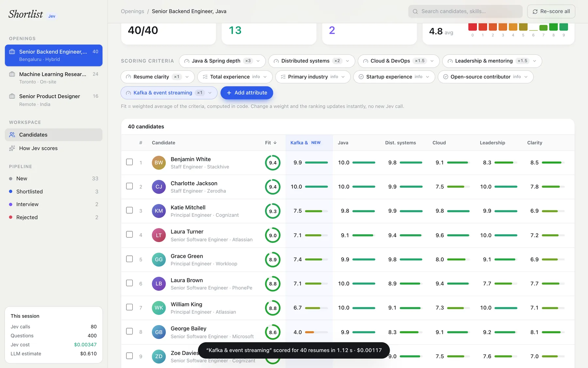The height and width of the screenshot is (368, 588).
Task: Click the score 8 histogram bar
Action: [x=553, y=27]
